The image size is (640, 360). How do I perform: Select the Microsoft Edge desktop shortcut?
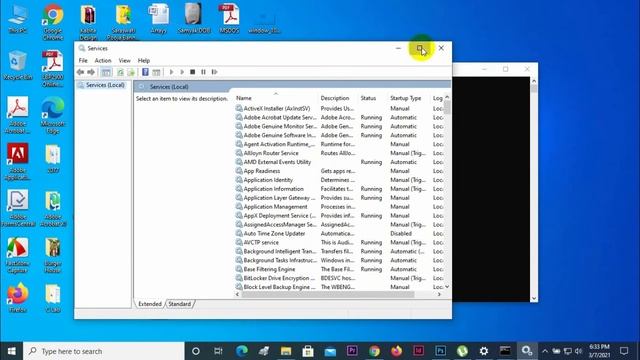coord(53,116)
